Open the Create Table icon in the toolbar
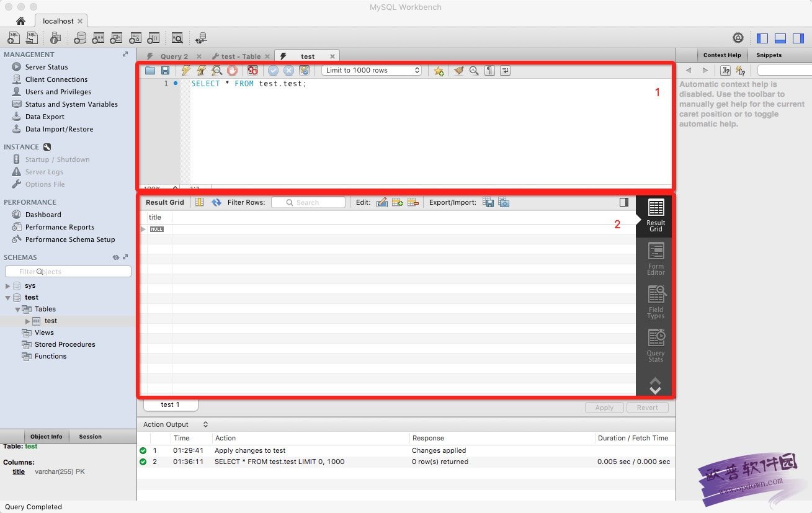 coord(98,38)
